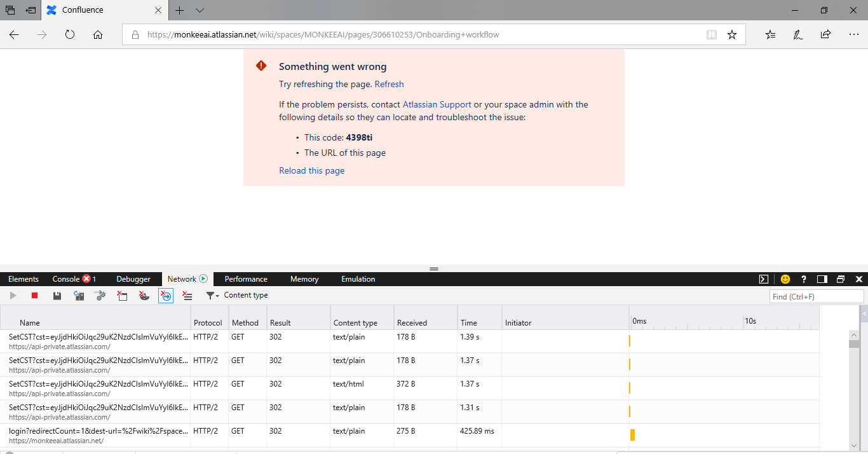Click the DevTools panel resize grip handle

(434, 269)
